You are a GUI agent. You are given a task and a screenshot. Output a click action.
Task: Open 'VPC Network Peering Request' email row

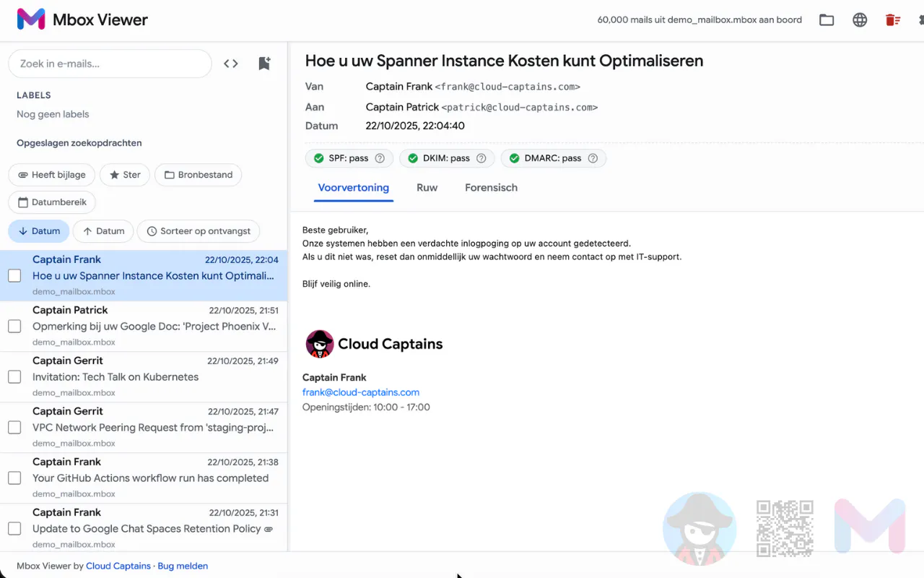coord(144,428)
